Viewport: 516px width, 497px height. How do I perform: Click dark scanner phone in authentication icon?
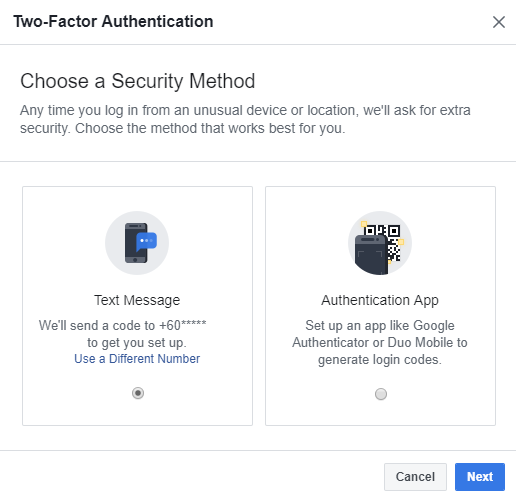(372, 255)
